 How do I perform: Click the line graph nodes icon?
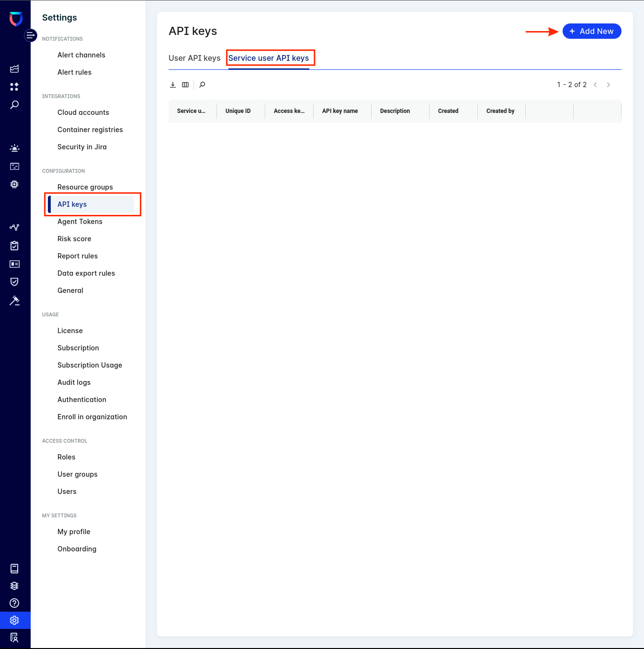[x=14, y=227]
